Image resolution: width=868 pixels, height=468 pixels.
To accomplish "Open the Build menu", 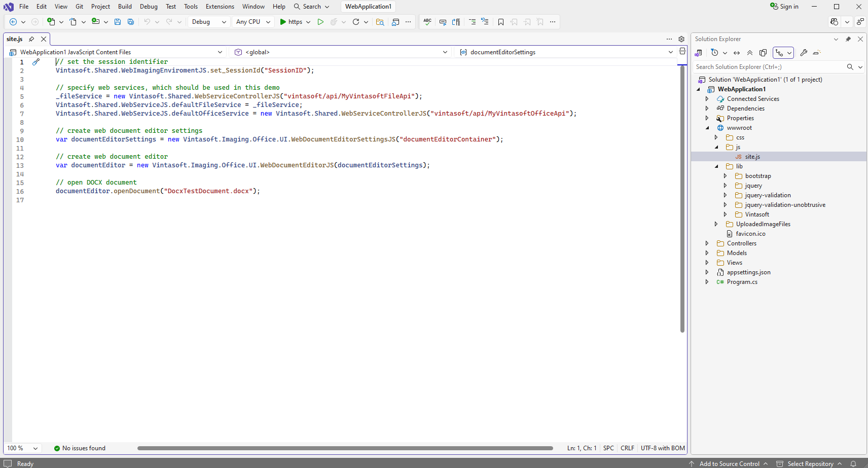I will [125, 7].
